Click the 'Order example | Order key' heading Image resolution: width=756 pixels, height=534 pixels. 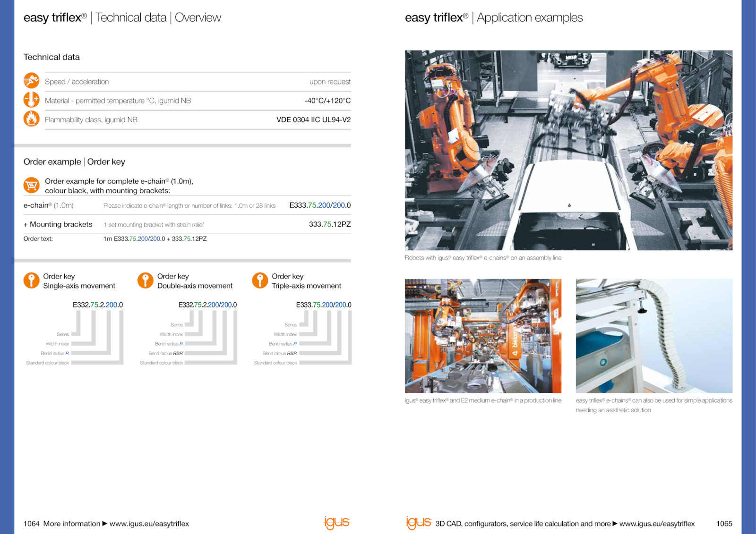pyautogui.click(x=74, y=162)
